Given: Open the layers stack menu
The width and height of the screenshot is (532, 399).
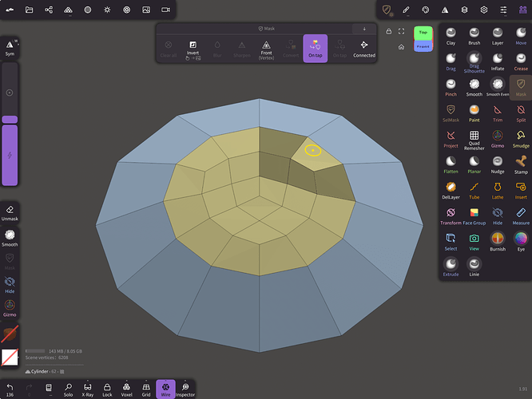Looking at the screenshot, I should click(464, 10).
